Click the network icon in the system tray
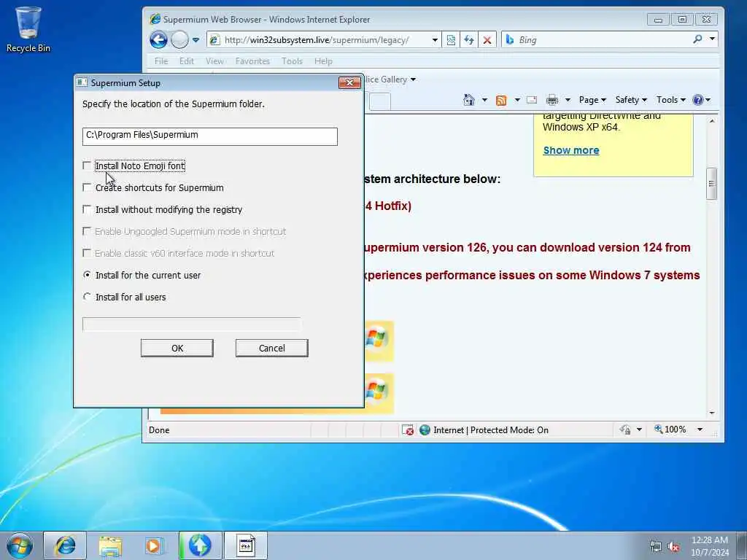This screenshot has height=560, width=747. (x=655, y=546)
